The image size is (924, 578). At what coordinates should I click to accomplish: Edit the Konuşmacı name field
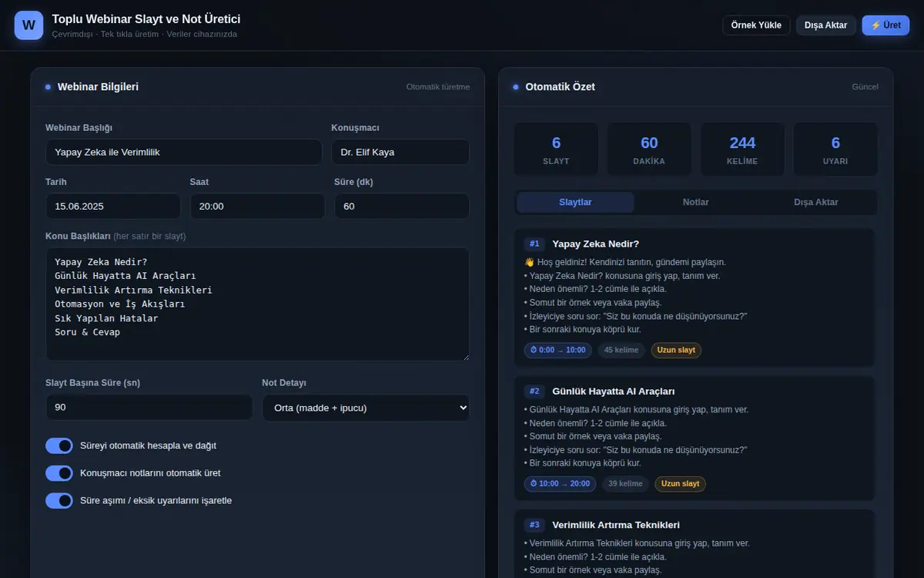tap(400, 152)
